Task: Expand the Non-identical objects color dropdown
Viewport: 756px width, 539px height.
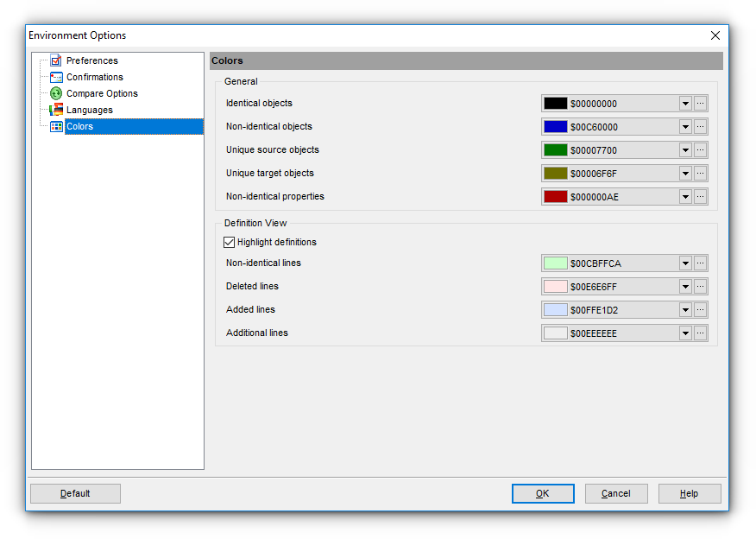Action: coord(685,127)
